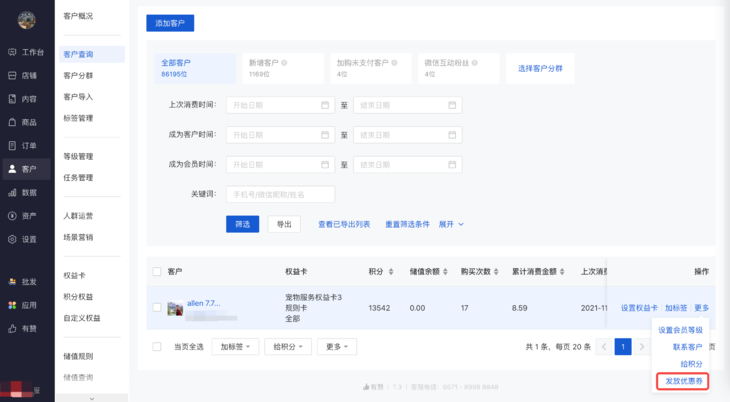Open the 应用 apps sidebar icon

pyautogui.click(x=12, y=305)
